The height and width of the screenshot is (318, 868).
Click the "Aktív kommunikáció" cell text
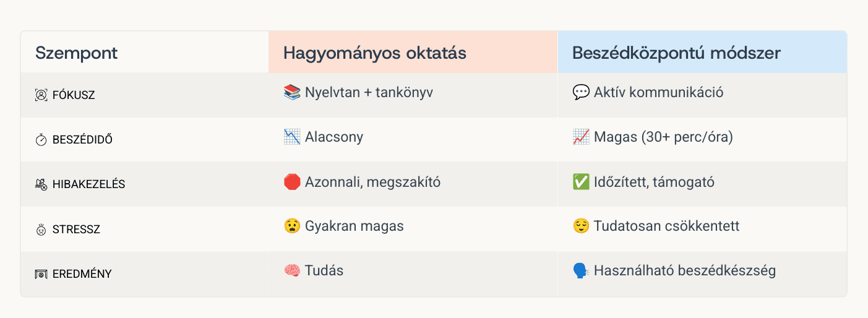click(658, 93)
